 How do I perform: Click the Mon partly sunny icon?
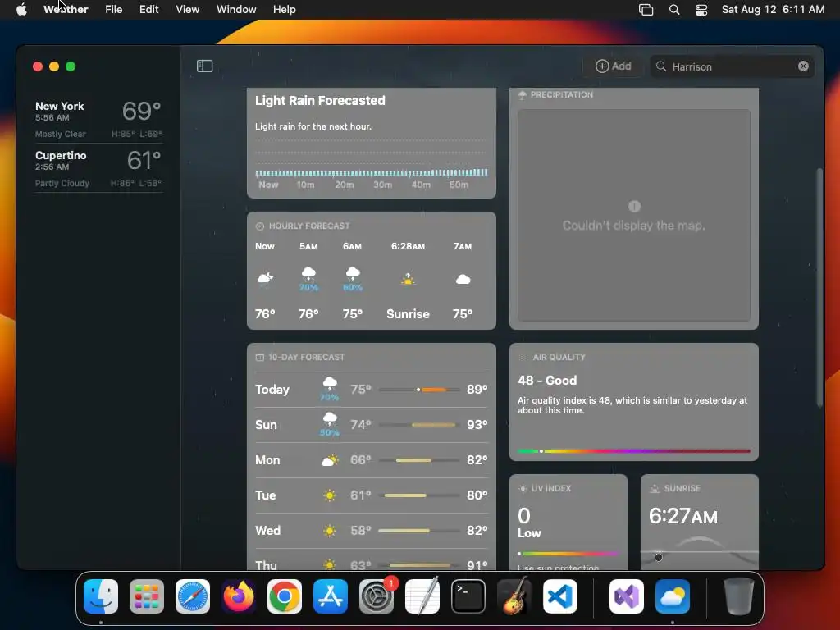click(x=330, y=460)
